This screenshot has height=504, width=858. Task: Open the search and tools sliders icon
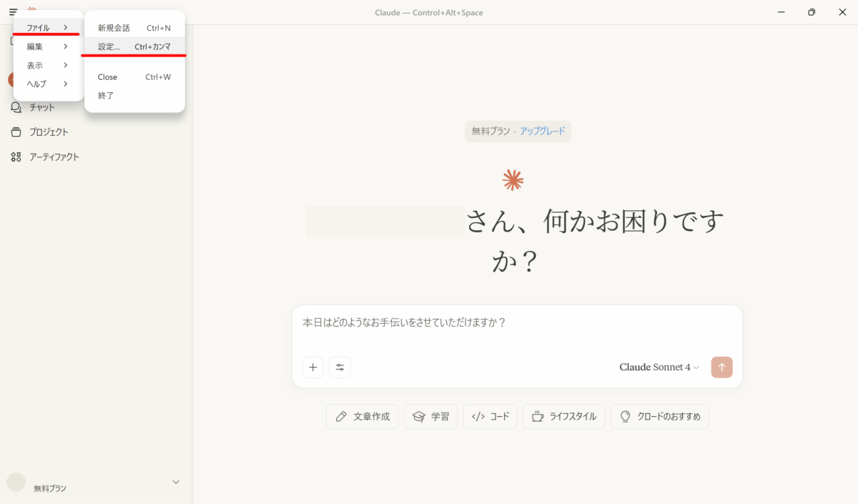[x=340, y=367]
